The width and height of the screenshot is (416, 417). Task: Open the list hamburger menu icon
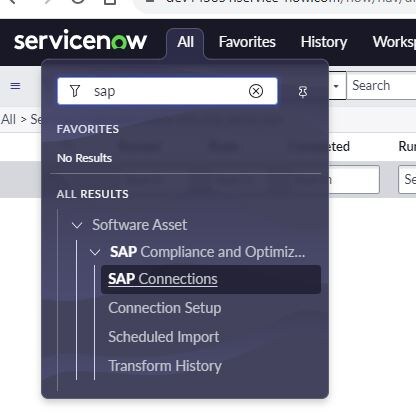tap(15, 86)
